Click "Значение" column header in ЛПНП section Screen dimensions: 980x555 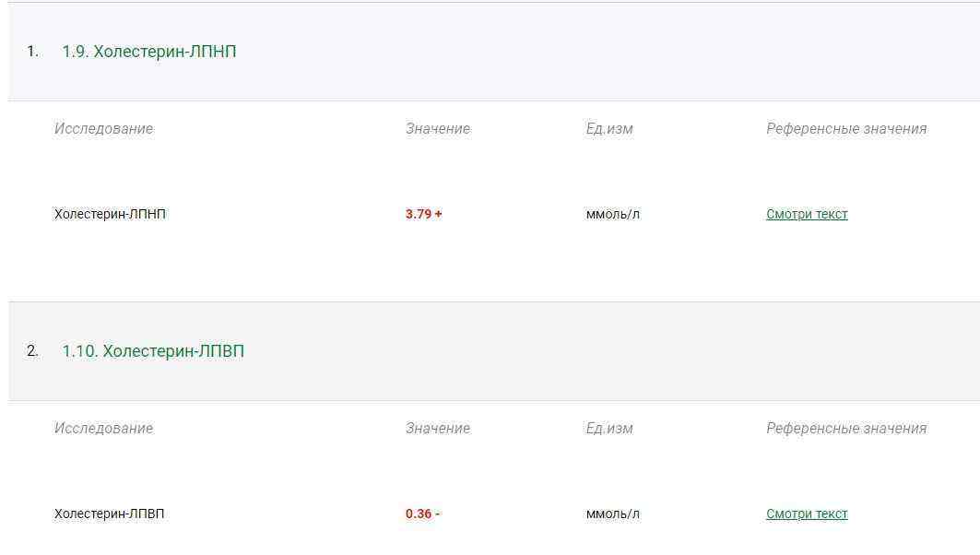pyautogui.click(x=438, y=129)
